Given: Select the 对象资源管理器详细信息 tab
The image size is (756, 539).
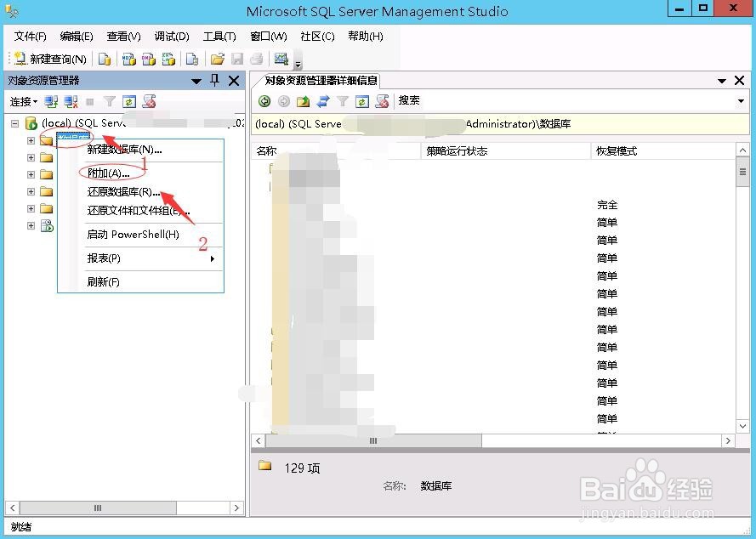Looking at the screenshot, I should coord(321,81).
